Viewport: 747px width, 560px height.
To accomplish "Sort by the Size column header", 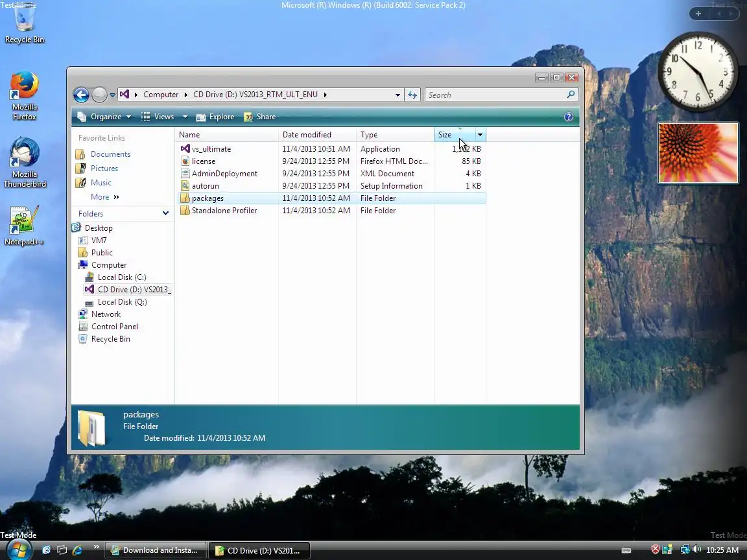I will click(x=455, y=135).
